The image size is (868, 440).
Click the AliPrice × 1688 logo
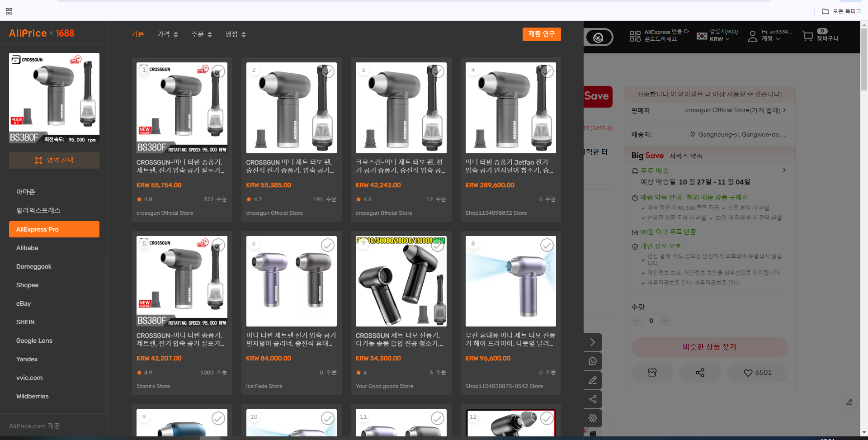42,33
